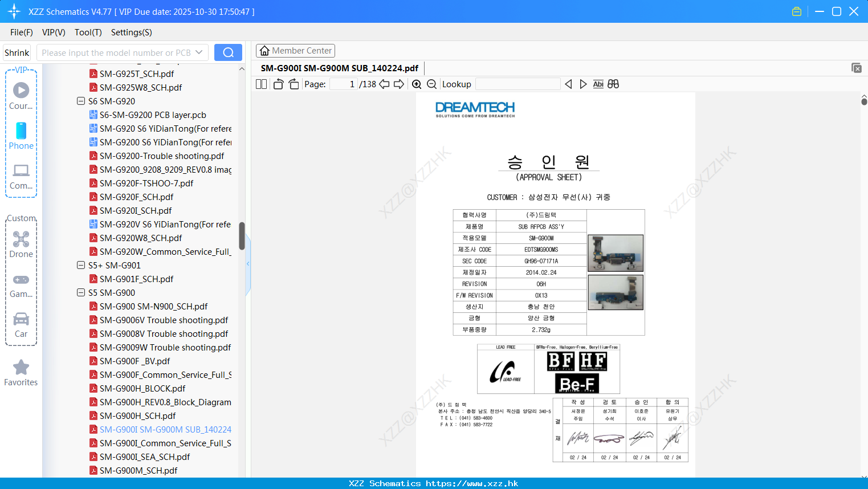Viewport: 868px width, 489px height.
Task: Click the blue search button
Action: coord(228,52)
